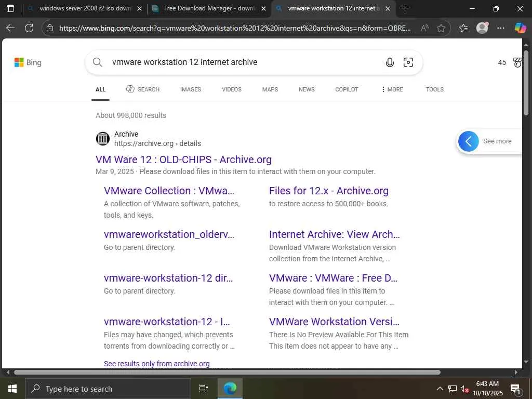Screen dimensions: 532x399
Task: Add this page to favorites star
Action: coord(441,28)
